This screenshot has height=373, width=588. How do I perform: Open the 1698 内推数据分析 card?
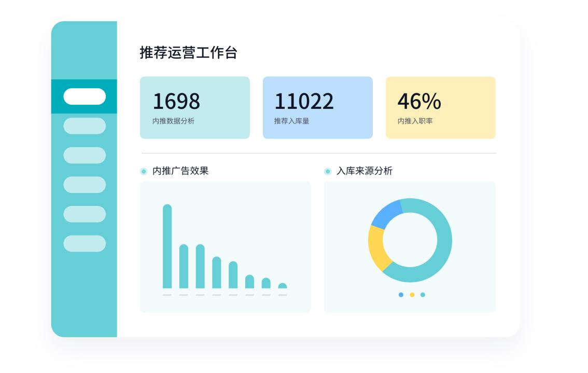pos(194,107)
